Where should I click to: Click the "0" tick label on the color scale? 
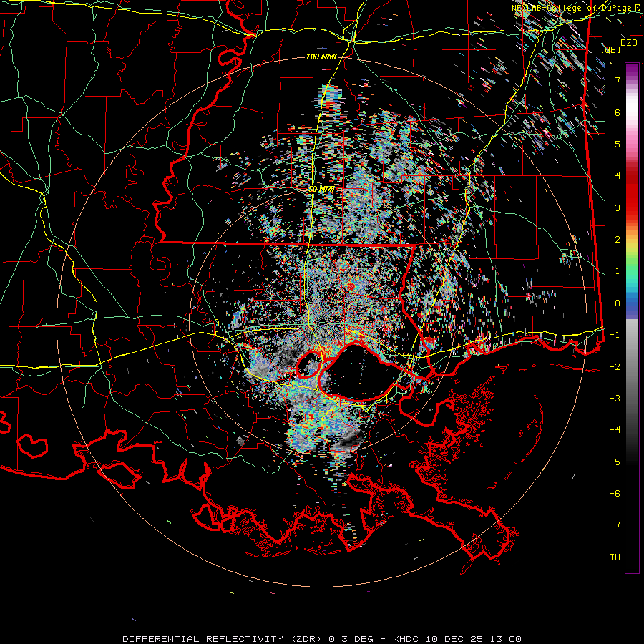[618, 303]
